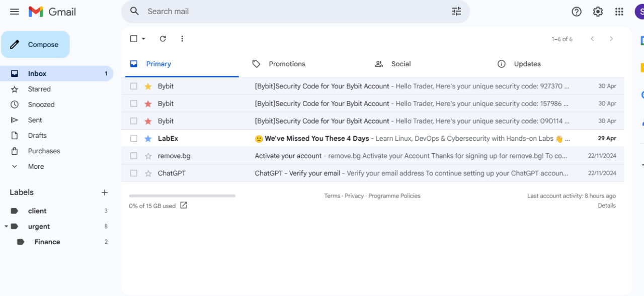Collapse the urgent label tree

pyautogui.click(x=6, y=227)
